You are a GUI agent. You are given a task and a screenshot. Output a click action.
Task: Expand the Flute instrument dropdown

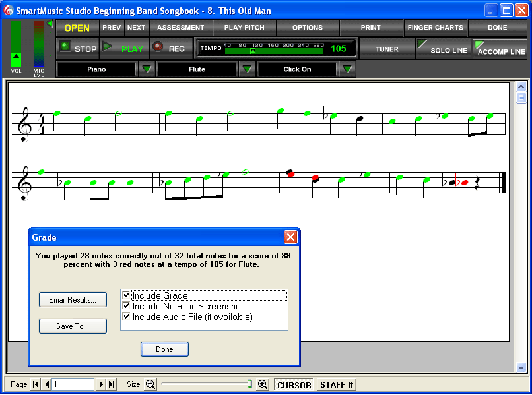(x=247, y=69)
